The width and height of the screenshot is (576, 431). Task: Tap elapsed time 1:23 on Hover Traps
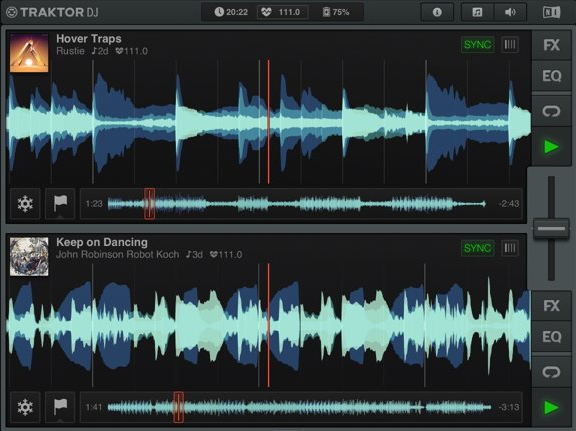coord(94,204)
